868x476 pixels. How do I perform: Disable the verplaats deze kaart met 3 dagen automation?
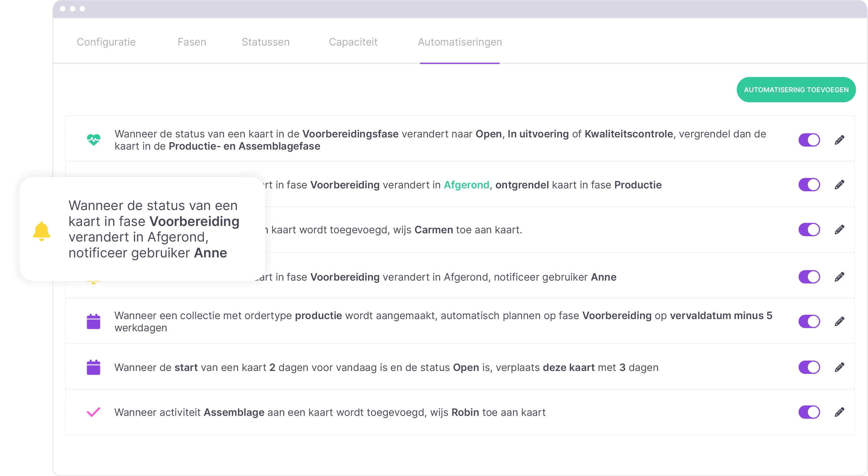(x=809, y=367)
